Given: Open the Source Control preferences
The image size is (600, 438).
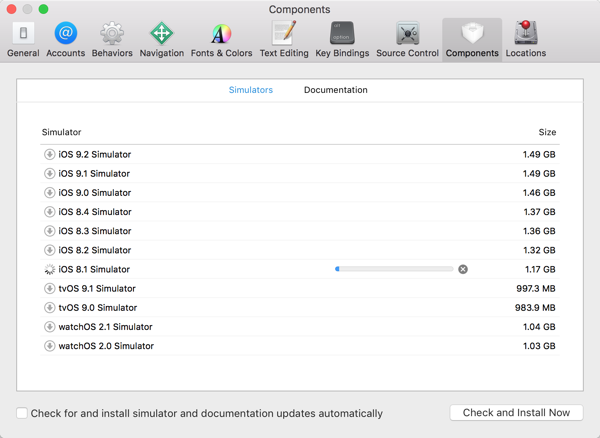Looking at the screenshot, I should [x=407, y=40].
